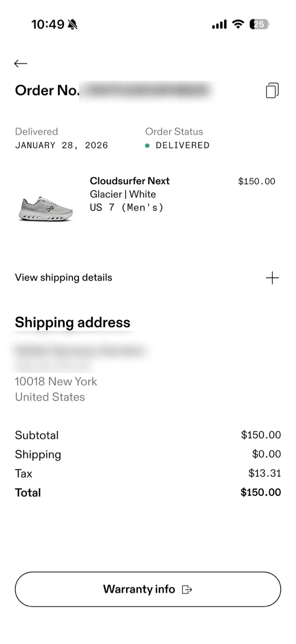
Task: Expand shipping details with plus icon
Action: [272, 278]
